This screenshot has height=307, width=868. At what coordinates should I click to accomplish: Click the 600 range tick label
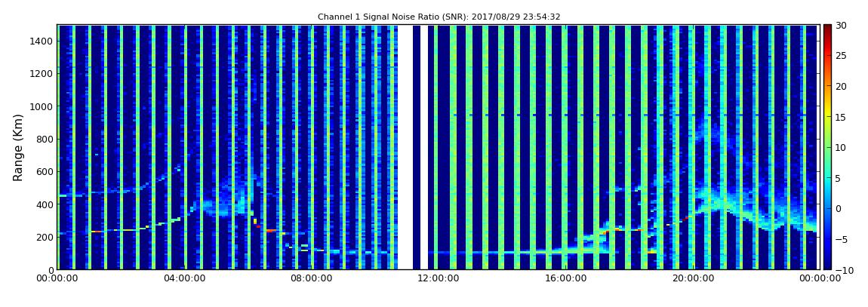tap(45, 171)
